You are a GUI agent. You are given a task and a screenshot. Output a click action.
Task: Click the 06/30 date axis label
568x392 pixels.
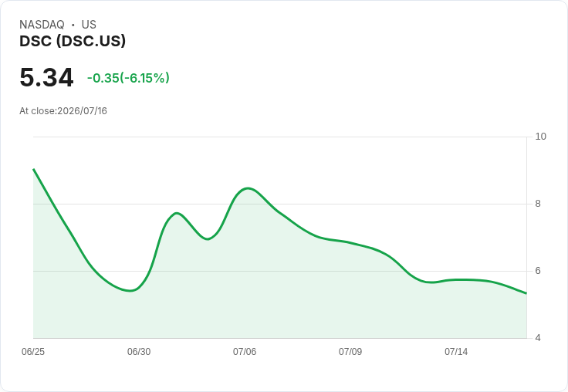pos(139,352)
